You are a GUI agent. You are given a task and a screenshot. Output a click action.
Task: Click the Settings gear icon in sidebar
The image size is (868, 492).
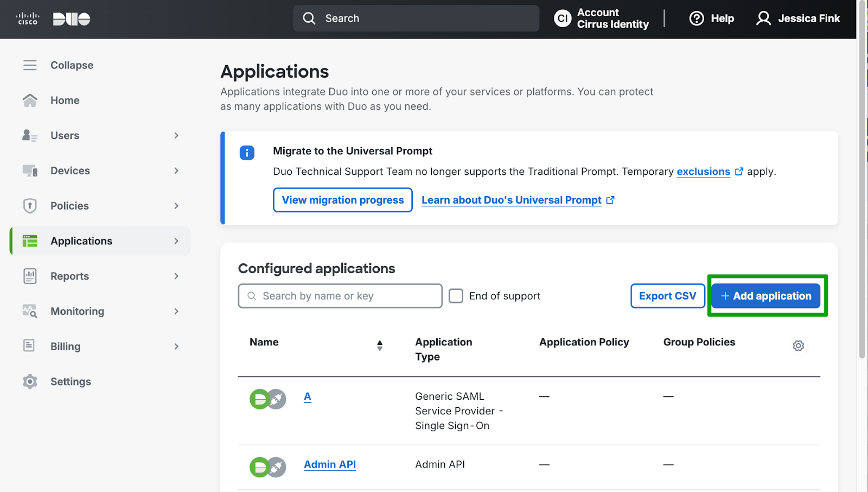[30, 382]
